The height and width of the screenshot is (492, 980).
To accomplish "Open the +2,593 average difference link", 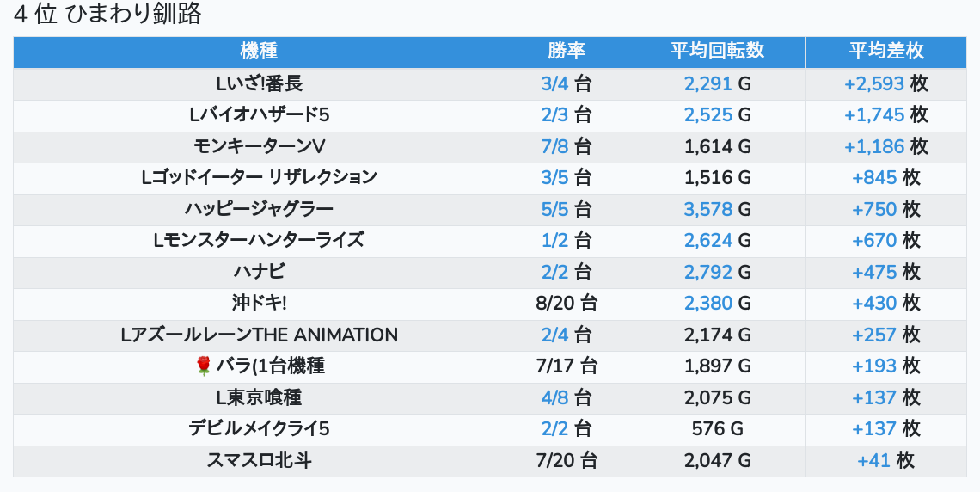I will pos(873,83).
